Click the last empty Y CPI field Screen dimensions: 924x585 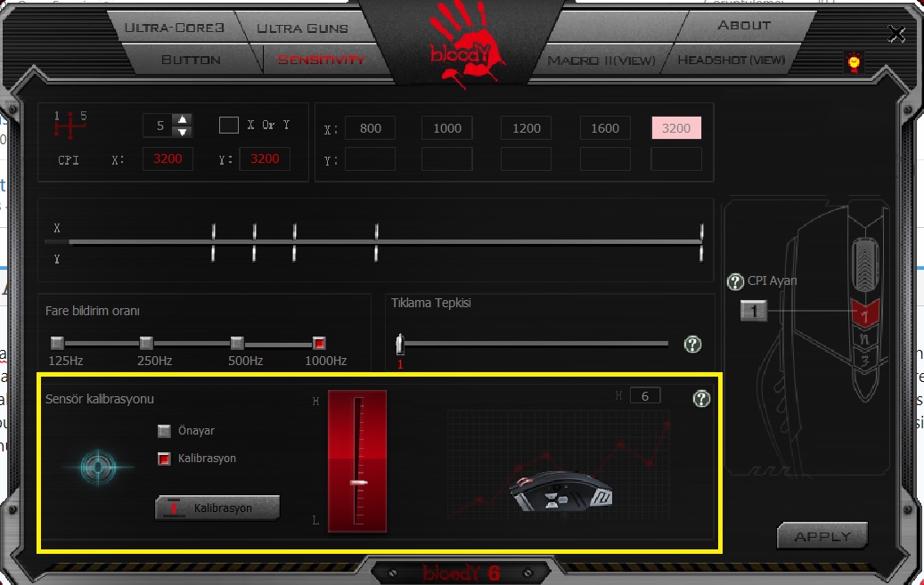[676, 159]
